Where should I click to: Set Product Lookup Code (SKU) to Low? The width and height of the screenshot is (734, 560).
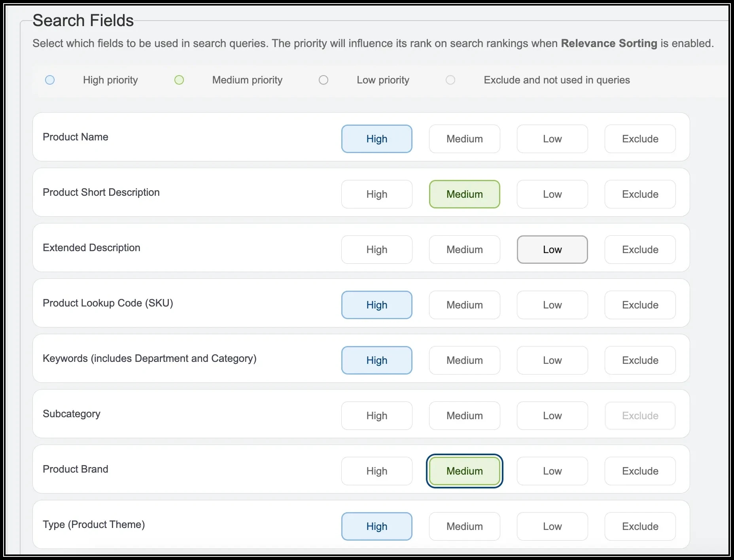coord(552,305)
